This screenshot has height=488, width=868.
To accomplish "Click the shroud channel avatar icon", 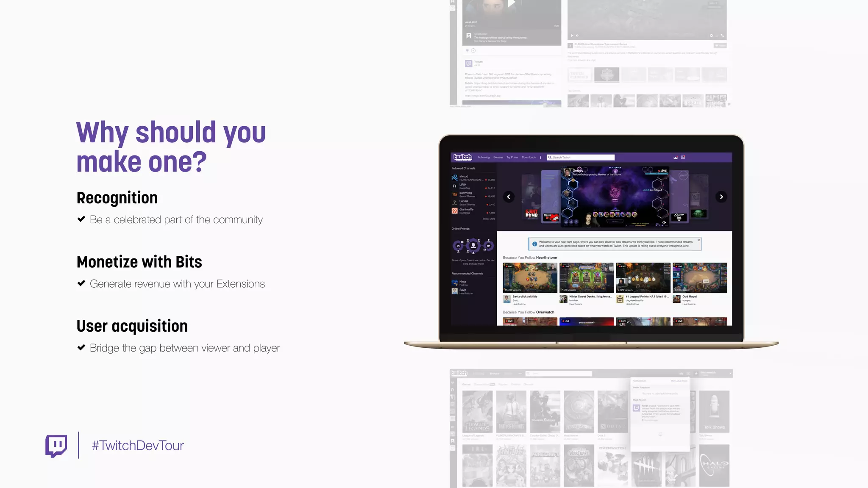I will pos(454,178).
